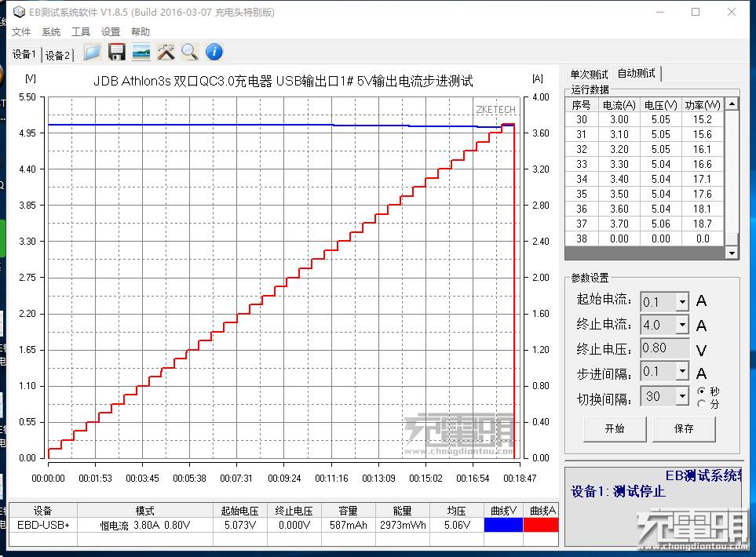Screen dimensions: 756x557
Task: Click the 终止电压 input field
Action: (664, 348)
